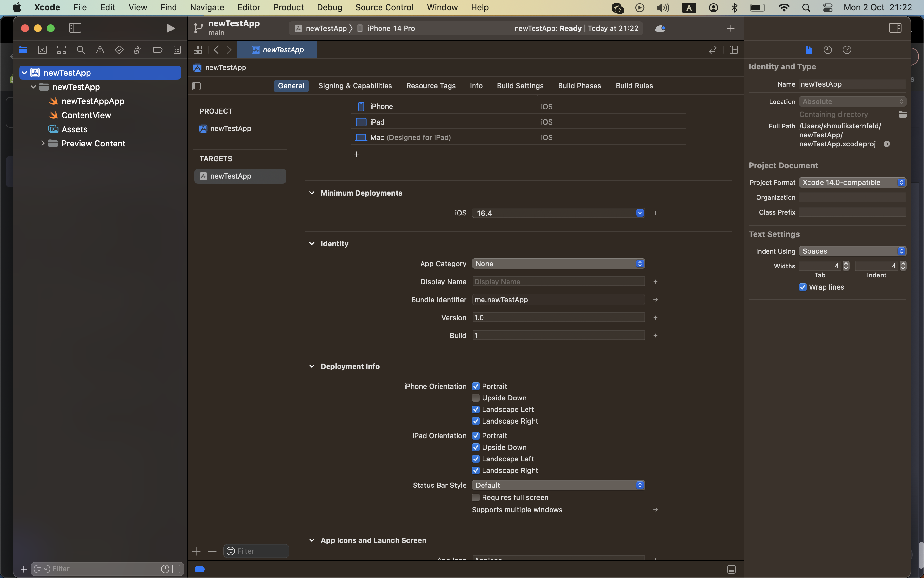The image size is (924, 578).
Task: Switch to the Resource Tags tab
Action: (431, 86)
